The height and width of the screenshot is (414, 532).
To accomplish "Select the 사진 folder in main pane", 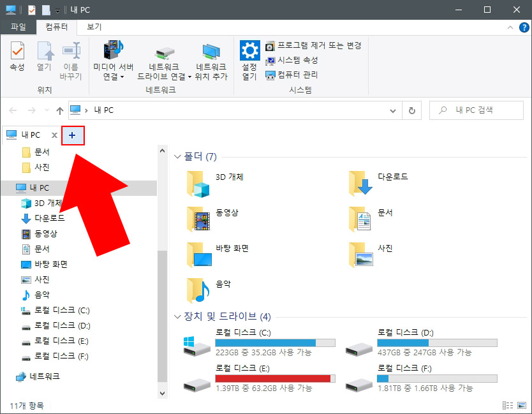I will pos(371,255).
